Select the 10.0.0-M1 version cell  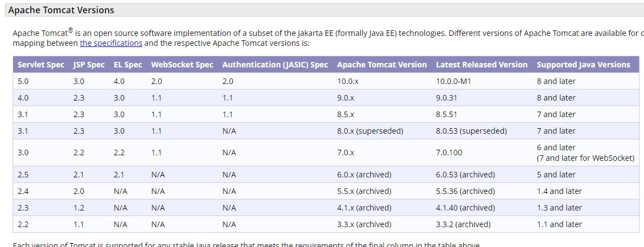[454, 81]
